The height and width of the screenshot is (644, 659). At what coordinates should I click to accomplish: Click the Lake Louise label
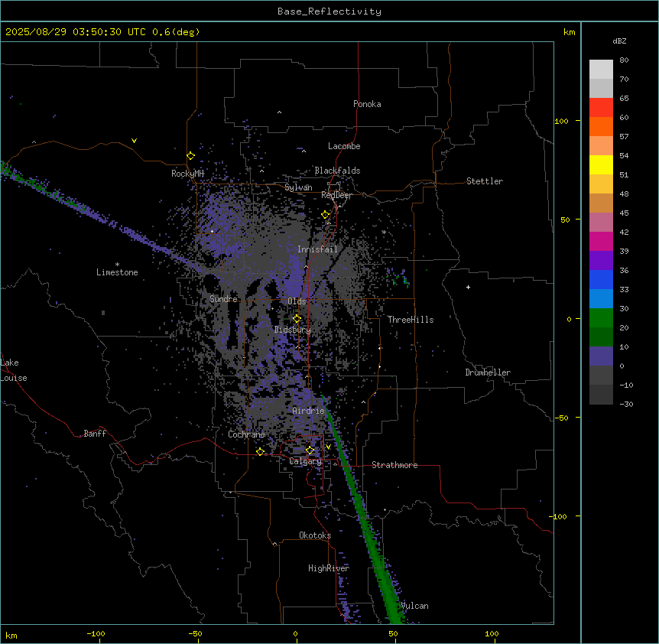[14, 370]
